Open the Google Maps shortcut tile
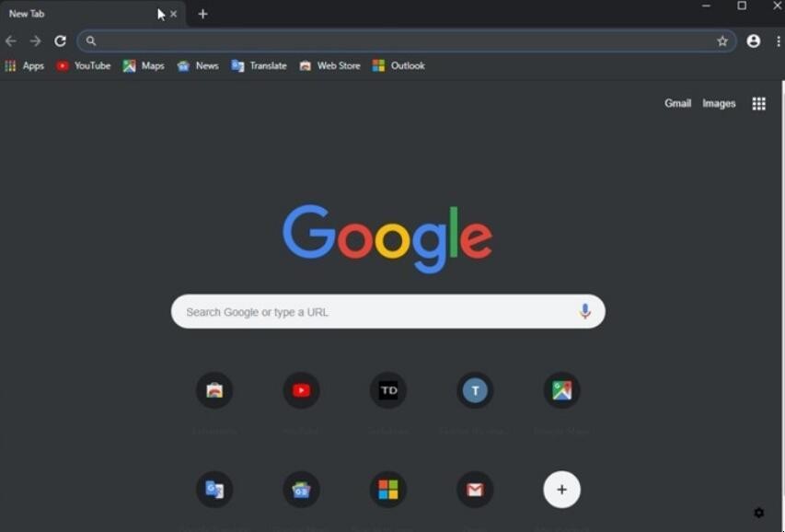785x532 pixels. click(561, 390)
